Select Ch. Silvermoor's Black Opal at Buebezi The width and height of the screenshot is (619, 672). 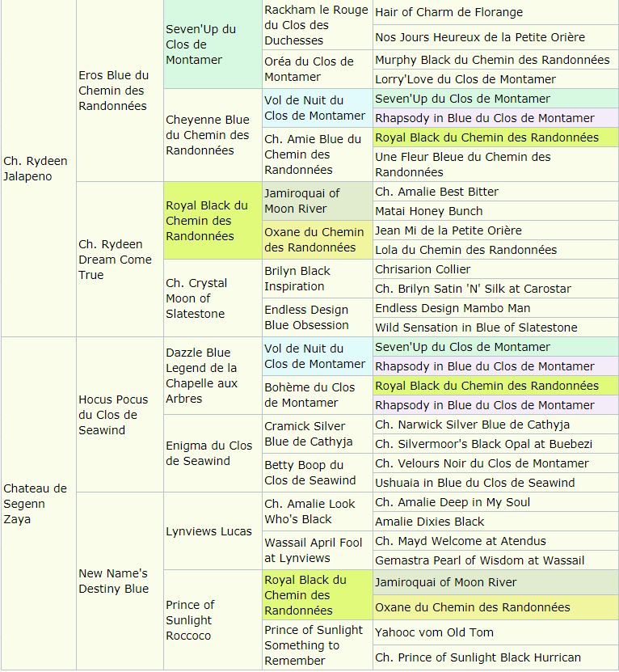495,444
